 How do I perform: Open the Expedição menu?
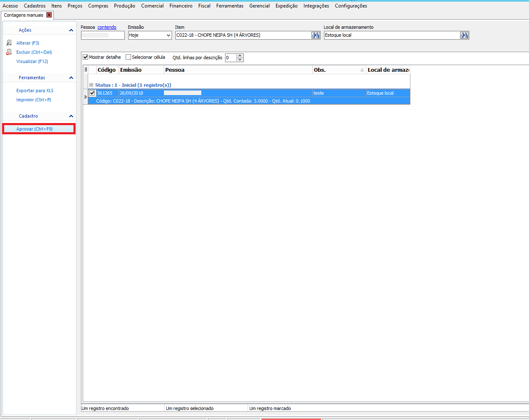pos(286,6)
